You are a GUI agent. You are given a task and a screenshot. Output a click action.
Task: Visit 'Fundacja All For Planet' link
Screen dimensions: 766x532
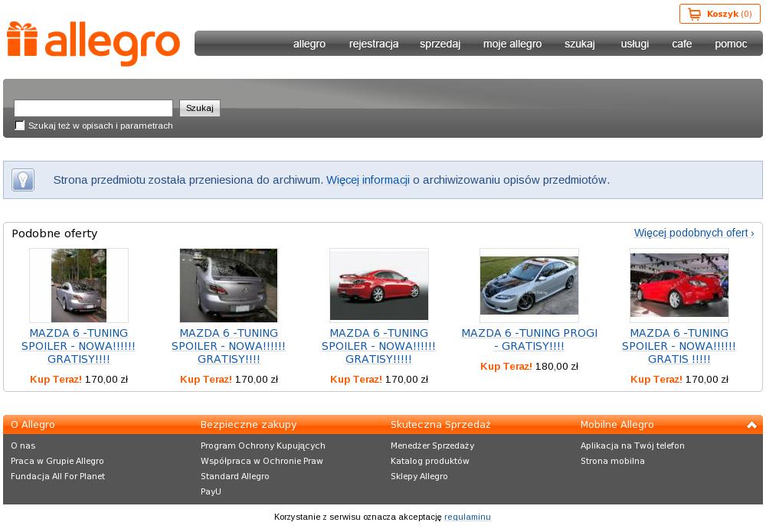tap(57, 476)
